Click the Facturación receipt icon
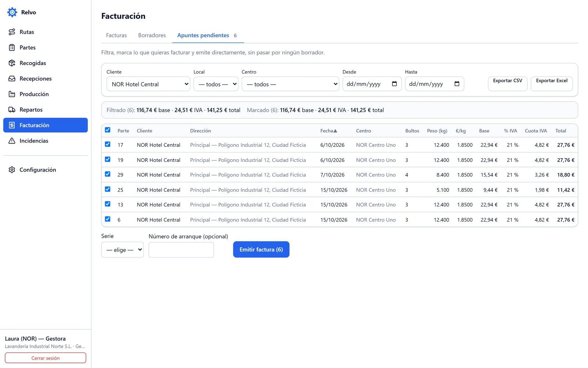Screen dimensions: 588x368 (12, 125)
